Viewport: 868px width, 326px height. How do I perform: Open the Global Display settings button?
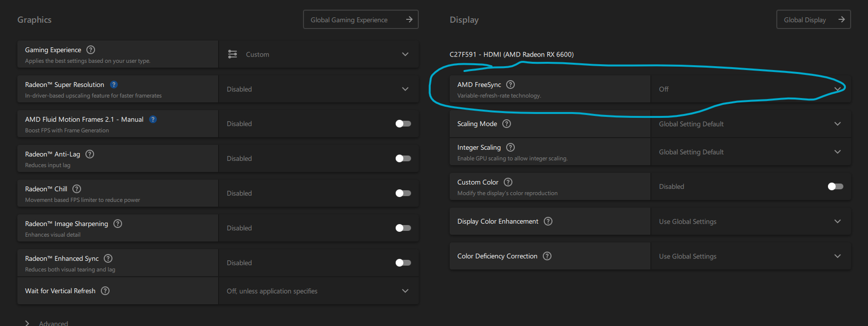pos(813,19)
